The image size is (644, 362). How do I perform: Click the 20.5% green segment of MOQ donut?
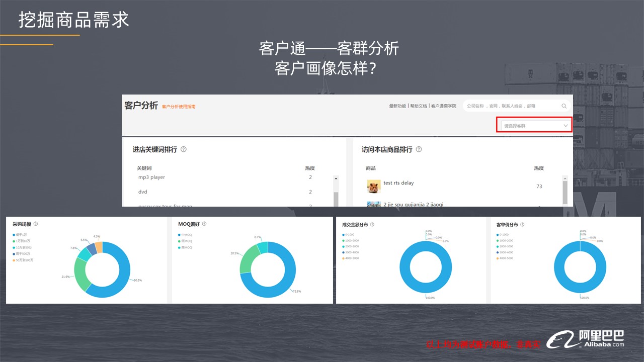[x=247, y=259]
